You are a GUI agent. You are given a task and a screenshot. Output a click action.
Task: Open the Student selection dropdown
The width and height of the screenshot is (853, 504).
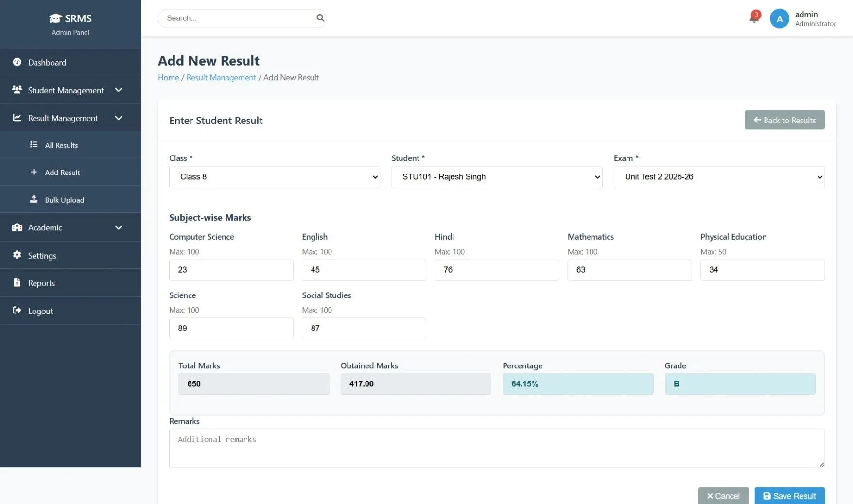click(x=496, y=177)
